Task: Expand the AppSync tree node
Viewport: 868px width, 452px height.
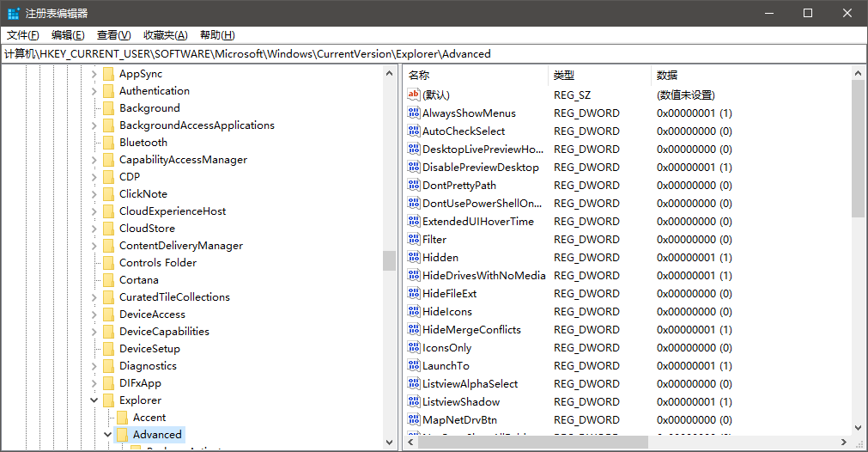Action: (x=94, y=74)
